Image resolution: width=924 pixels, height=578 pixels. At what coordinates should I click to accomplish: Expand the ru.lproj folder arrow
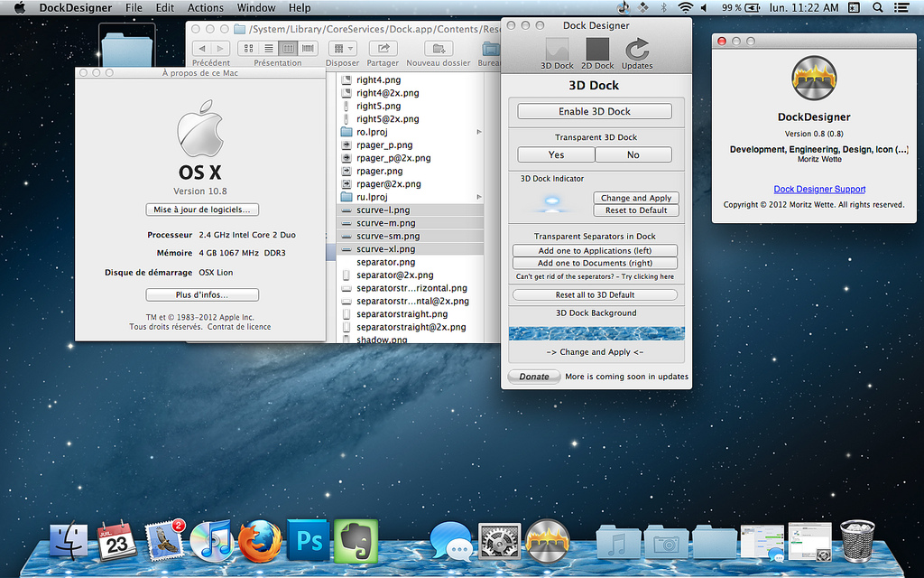click(x=479, y=197)
